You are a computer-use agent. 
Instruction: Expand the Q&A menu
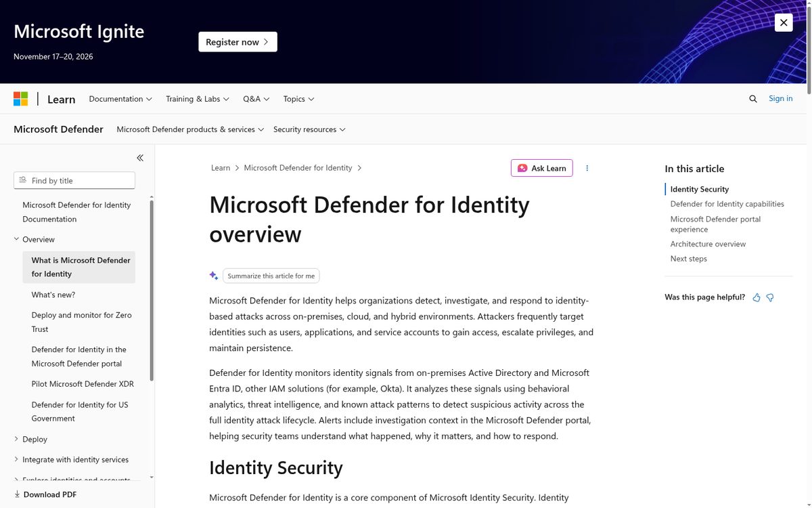(x=256, y=99)
